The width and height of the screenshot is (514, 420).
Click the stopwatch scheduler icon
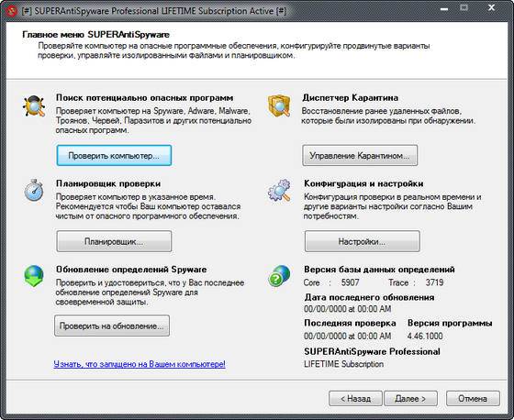[34, 190]
